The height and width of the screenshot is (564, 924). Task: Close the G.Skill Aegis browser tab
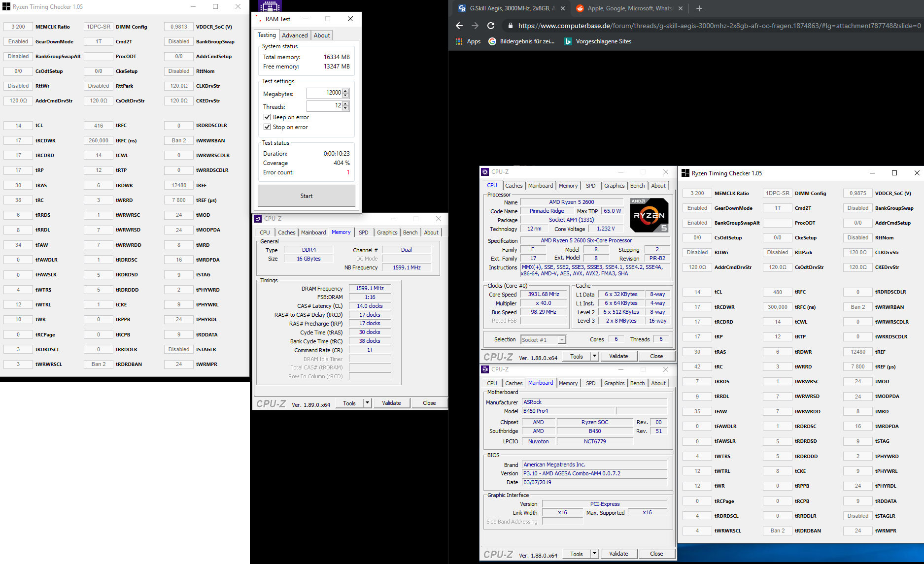[x=563, y=8]
